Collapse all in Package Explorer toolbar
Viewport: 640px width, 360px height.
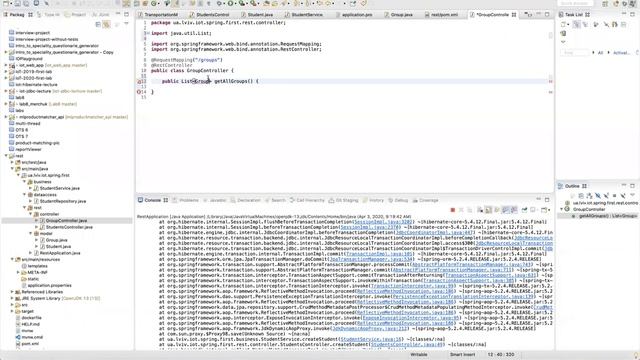tap(98, 24)
